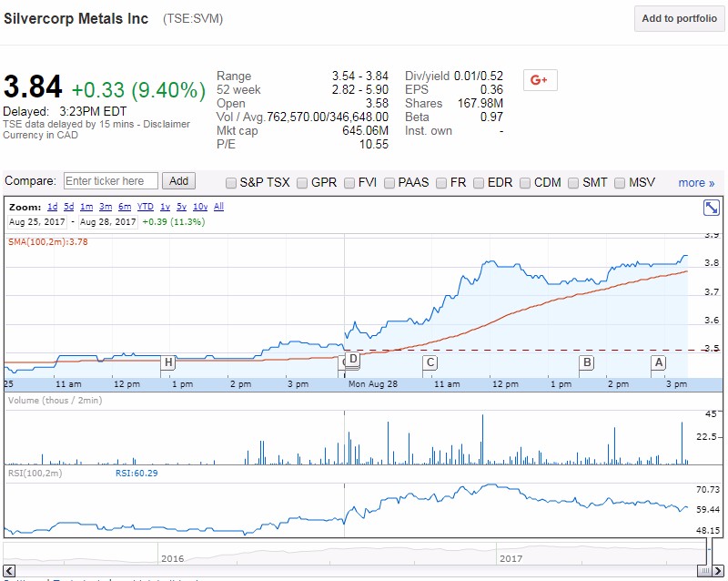The width and height of the screenshot is (728, 581).
Task: Click the Volume (thous / 2min) label
Action: [55, 400]
